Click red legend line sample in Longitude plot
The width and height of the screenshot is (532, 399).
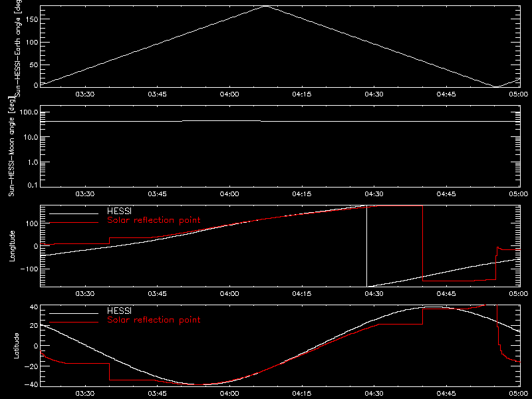coord(74,223)
